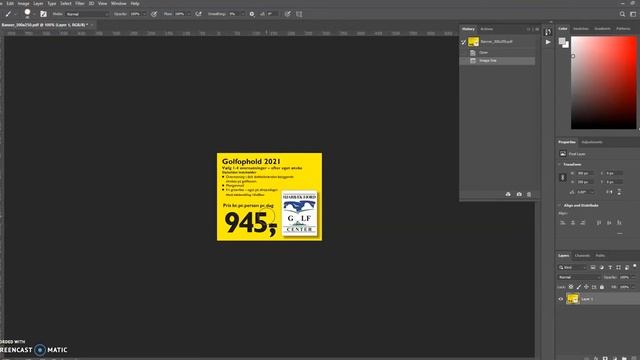Screen dimensions: 640x360
Task: Filter layers by type layer icon
Action: [610, 267]
